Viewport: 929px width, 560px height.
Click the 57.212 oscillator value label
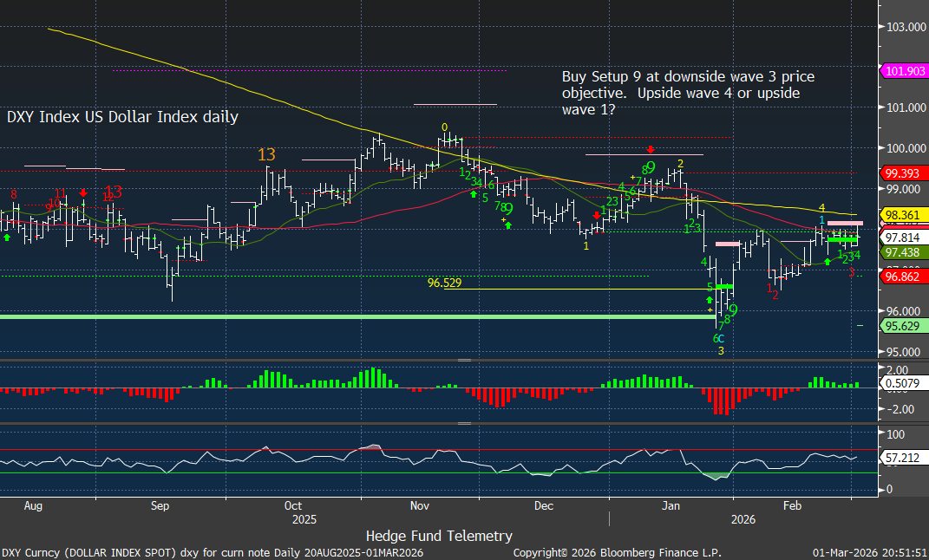[x=901, y=454]
